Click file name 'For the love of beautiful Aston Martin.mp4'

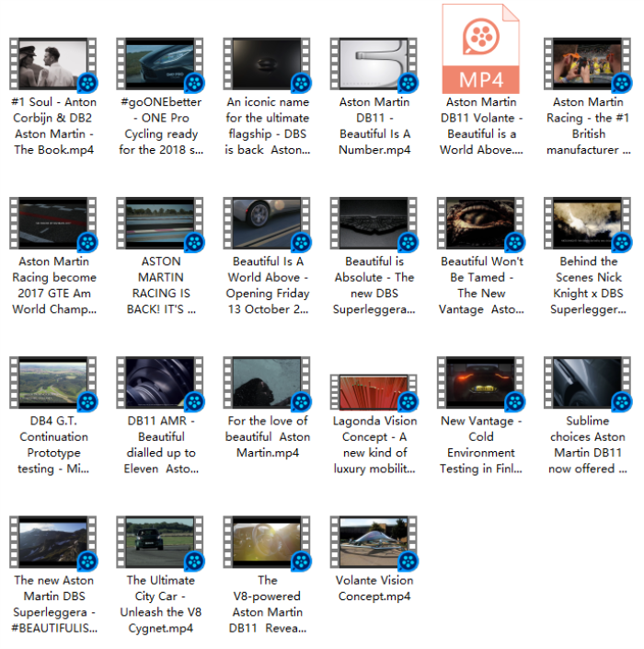click(x=267, y=436)
